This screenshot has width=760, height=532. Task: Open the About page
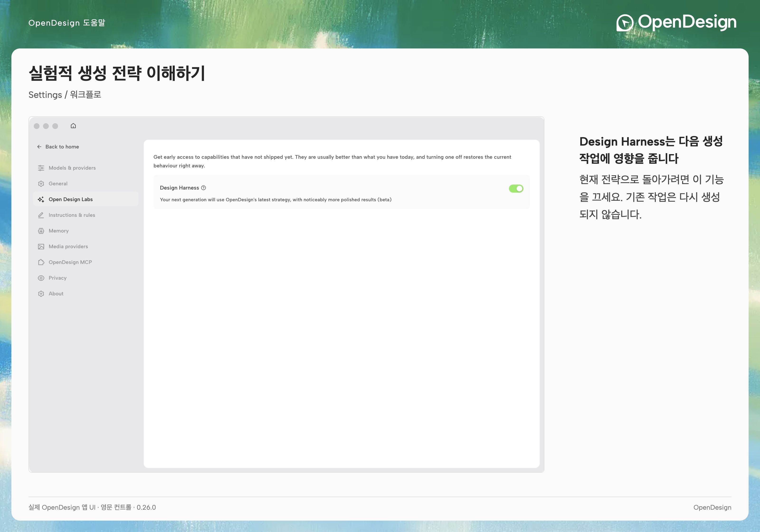[86, 294]
